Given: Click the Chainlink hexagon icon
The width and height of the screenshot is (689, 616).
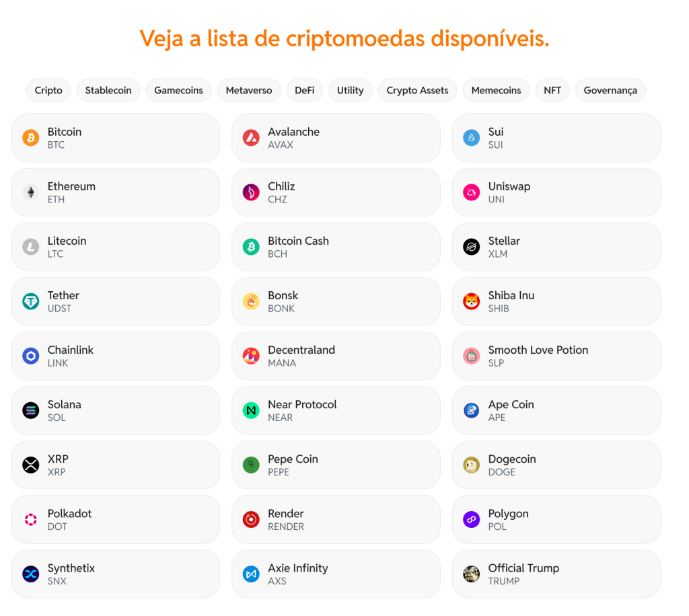Looking at the screenshot, I should pyautogui.click(x=30, y=356).
